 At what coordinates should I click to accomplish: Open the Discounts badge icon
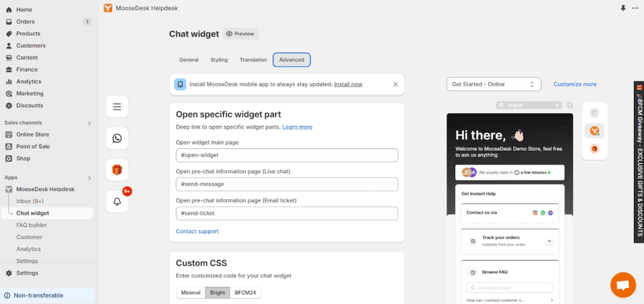coord(9,106)
